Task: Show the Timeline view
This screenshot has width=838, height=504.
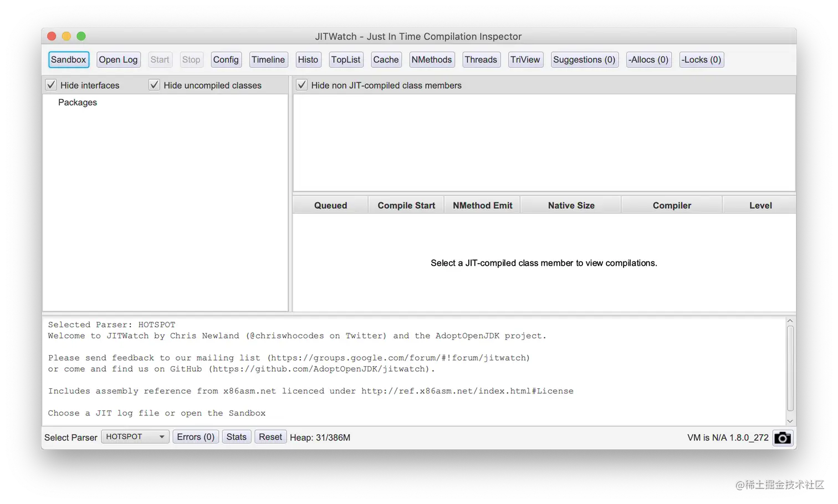Action: 268,60
